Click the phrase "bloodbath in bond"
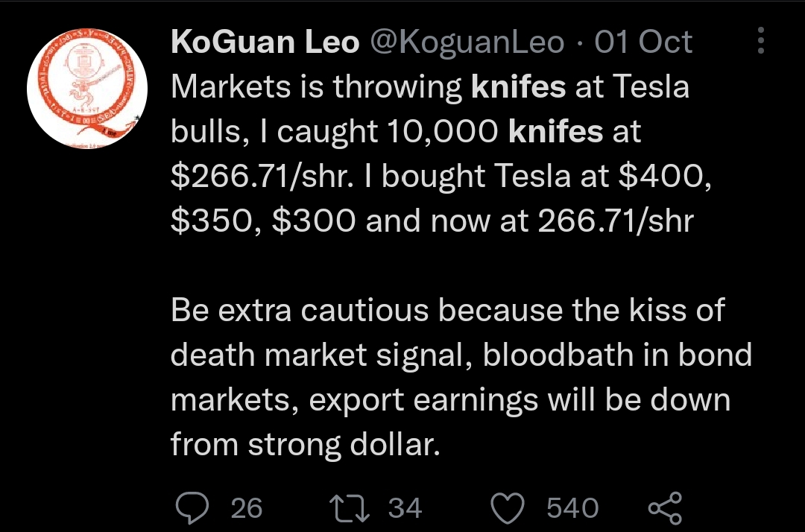 (617, 355)
